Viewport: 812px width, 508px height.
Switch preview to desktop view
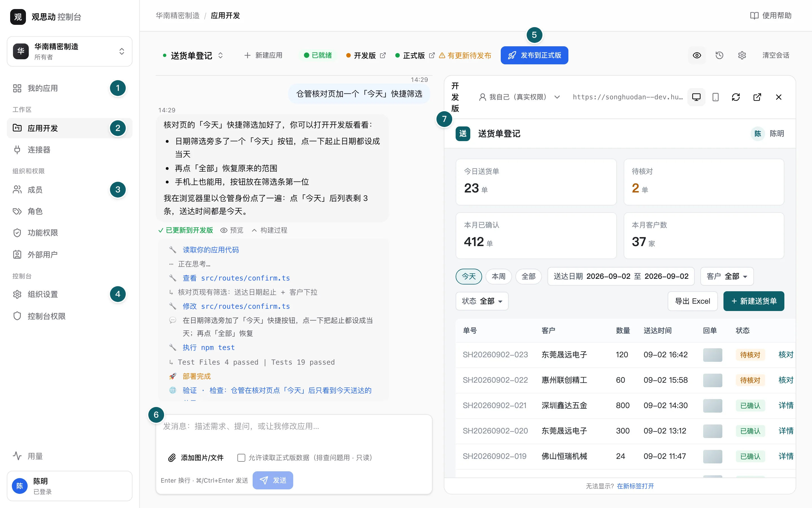(x=696, y=97)
